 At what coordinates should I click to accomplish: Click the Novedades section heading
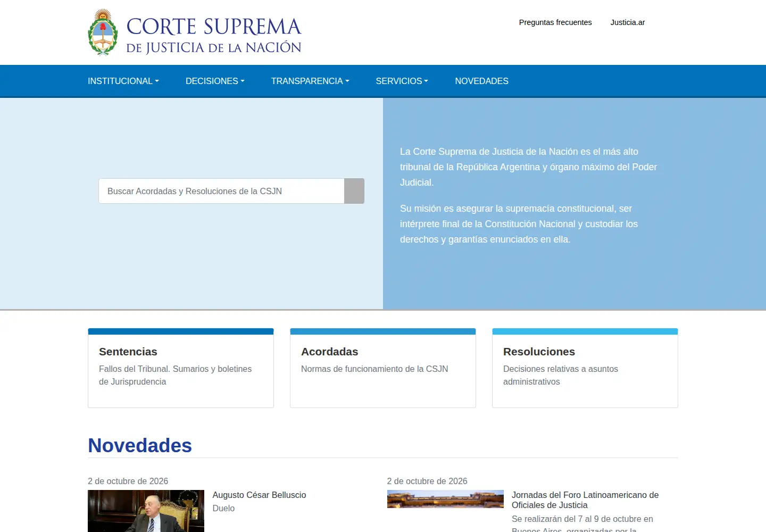pyautogui.click(x=140, y=445)
